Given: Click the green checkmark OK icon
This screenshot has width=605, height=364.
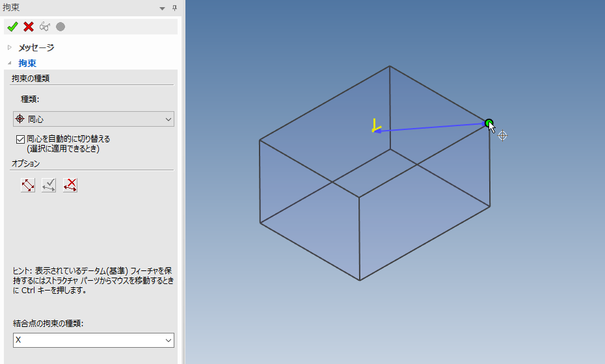Looking at the screenshot, I should pos(12,27).
